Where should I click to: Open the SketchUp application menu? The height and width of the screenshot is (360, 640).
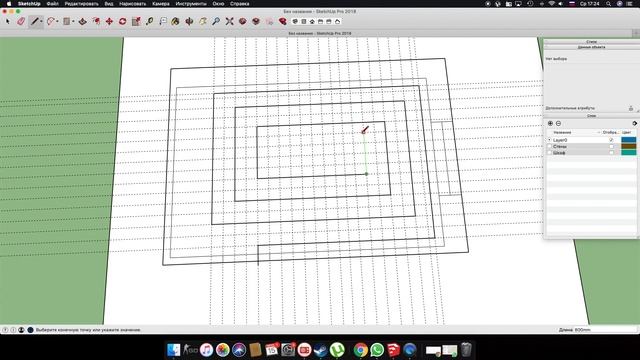pos(29,4)
